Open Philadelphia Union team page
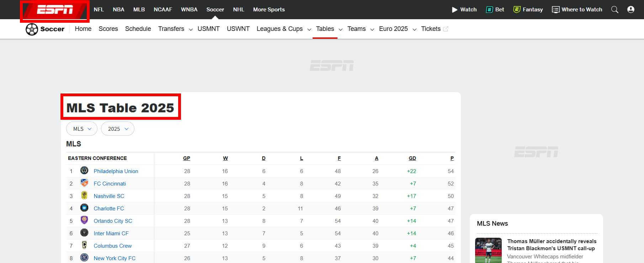 pos(116,171)
